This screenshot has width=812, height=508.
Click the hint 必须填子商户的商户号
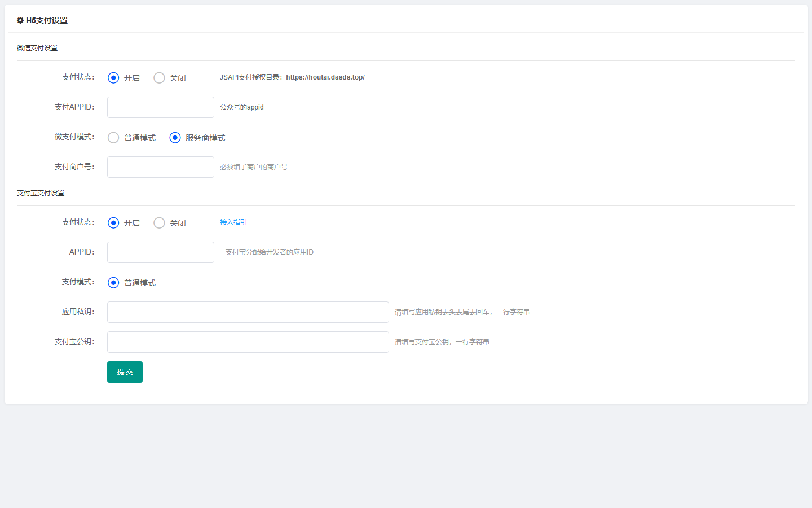click(254, 167)
